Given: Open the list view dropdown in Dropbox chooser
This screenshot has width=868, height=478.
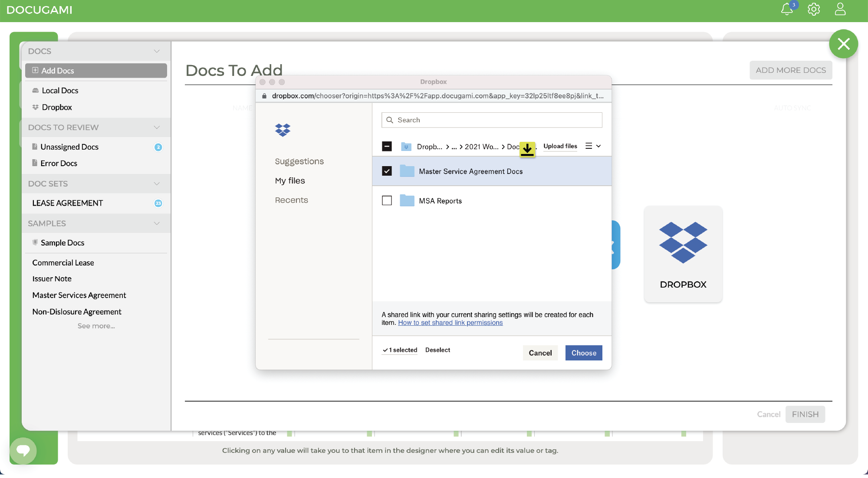Looking at the screenshot, I should tap(594, 146).
